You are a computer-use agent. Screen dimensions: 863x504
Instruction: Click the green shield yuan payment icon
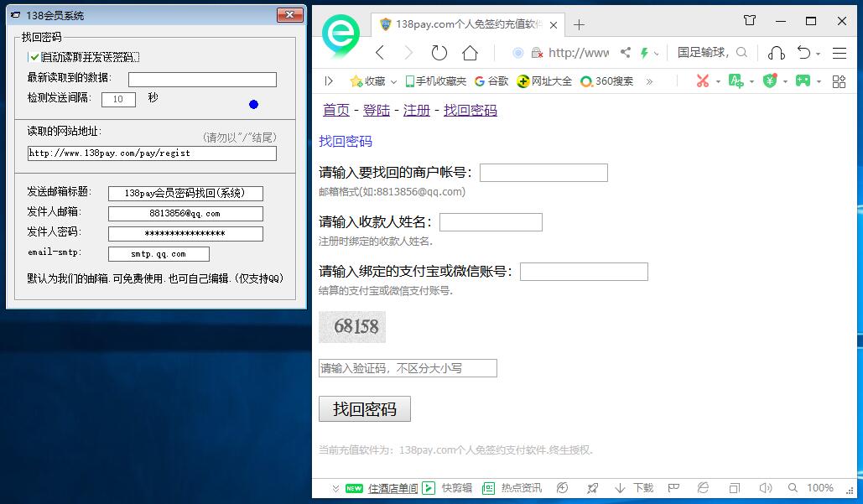click(770, 81)
